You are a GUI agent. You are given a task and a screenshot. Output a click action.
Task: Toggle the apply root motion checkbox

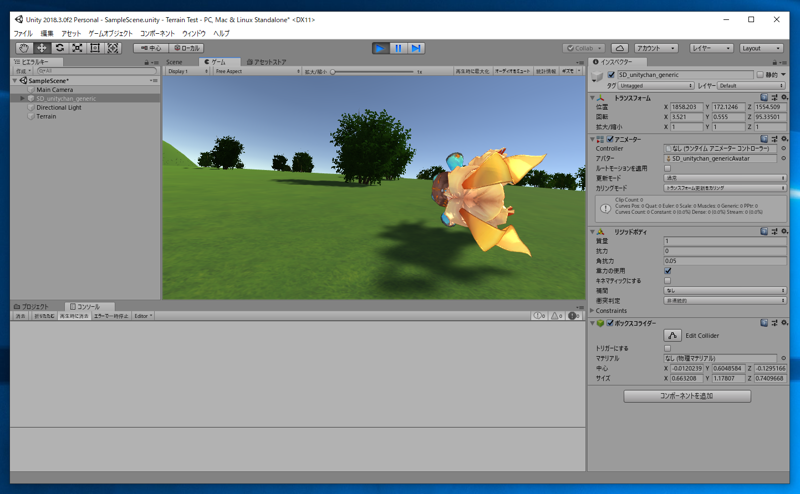pyautogui.click(x=667, y=168)
